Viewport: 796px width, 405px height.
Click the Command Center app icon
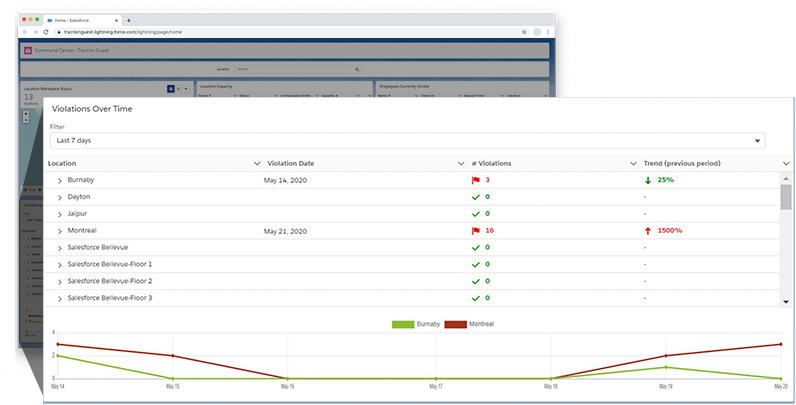pyautogui.click(x=28, y=50)
